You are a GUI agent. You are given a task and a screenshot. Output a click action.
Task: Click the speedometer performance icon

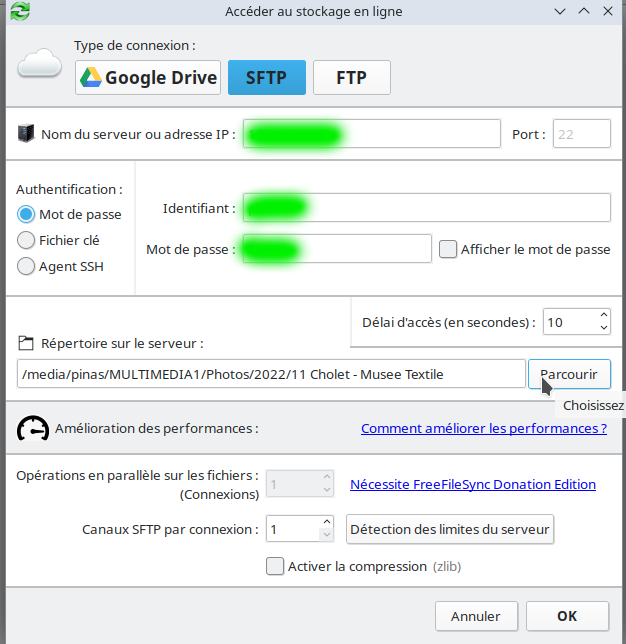pos(33,429)
